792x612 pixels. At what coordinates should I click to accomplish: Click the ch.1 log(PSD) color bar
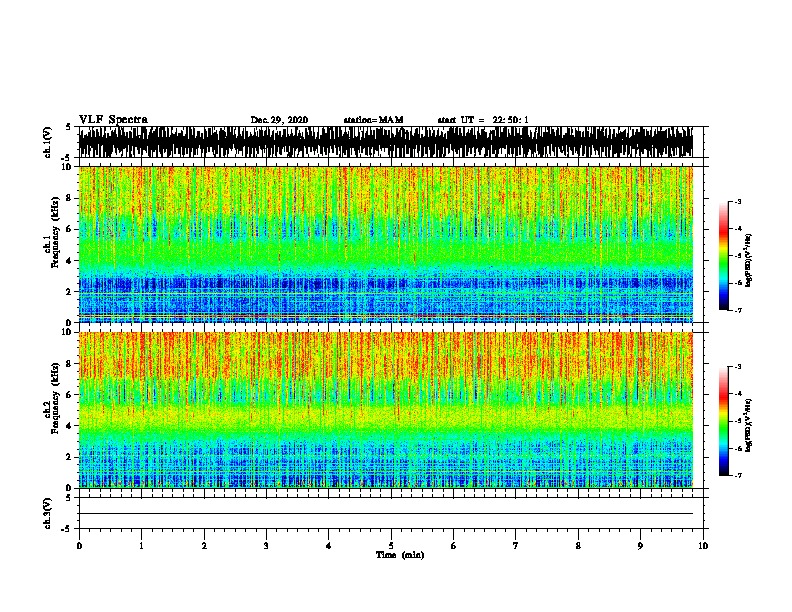(724, 256)
